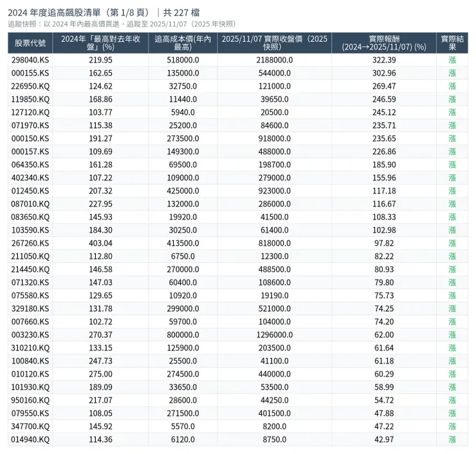Select stock code 012450.KS
Image resolution: width=476 pixels, height=454 pixels.
[x=30, y=191]
